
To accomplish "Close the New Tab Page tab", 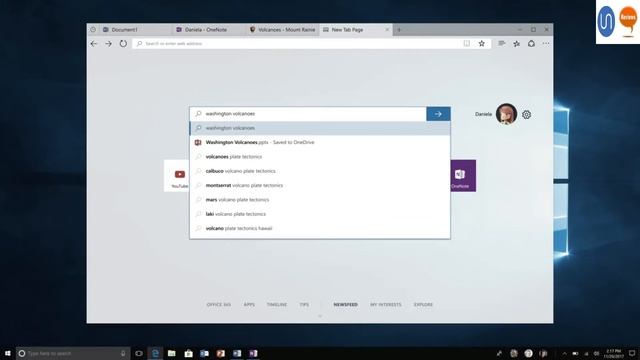I will pyautogui.click(x=387, y=30).
